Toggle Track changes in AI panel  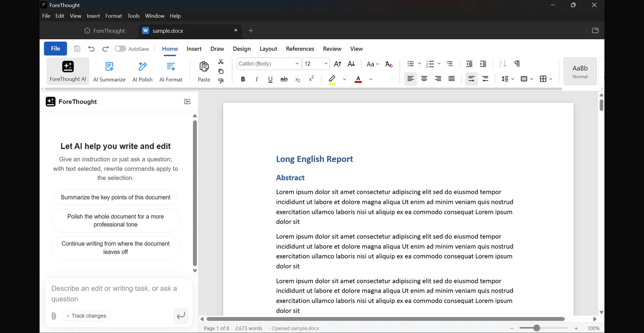[x=86, y=316]
